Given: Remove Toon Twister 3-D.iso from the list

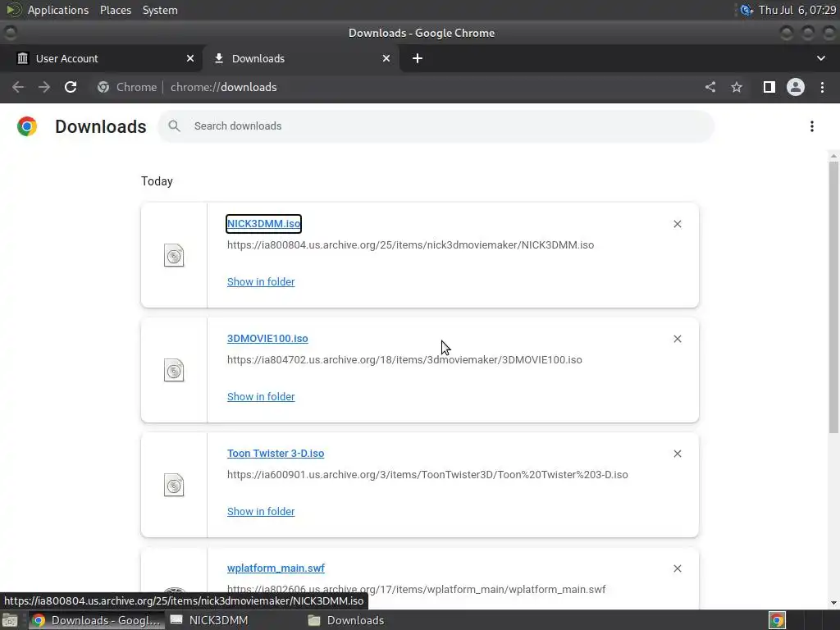Looking at the screenshot, I should 678,454.
